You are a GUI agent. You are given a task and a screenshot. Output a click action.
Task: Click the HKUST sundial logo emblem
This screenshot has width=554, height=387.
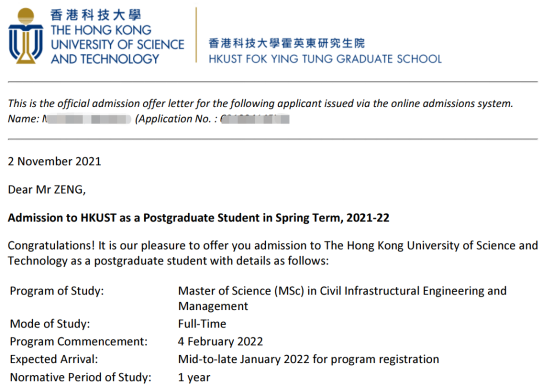pos(26,36)
